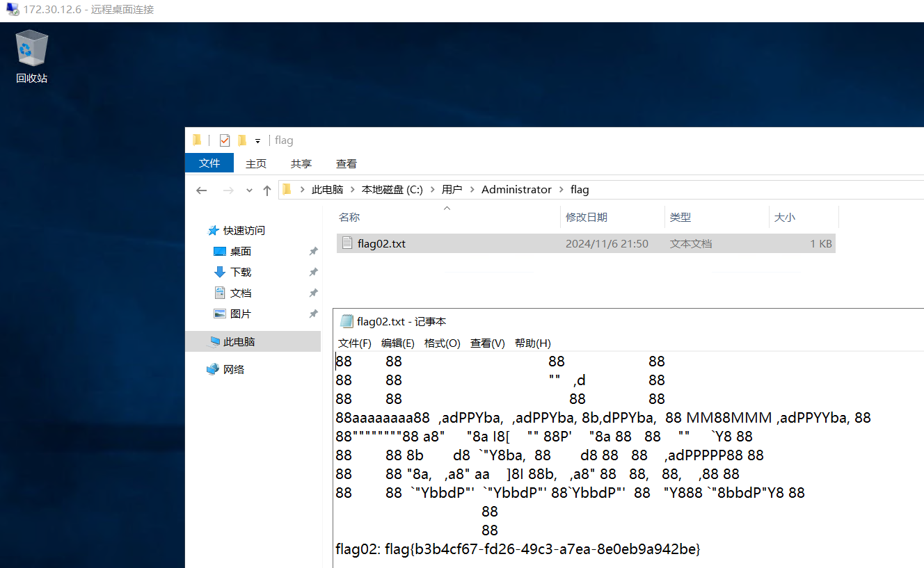Screen dimensions: 924x568
Task: Expand the chevron after 此电脑 in breadcrumb
Action: point(353,189)
